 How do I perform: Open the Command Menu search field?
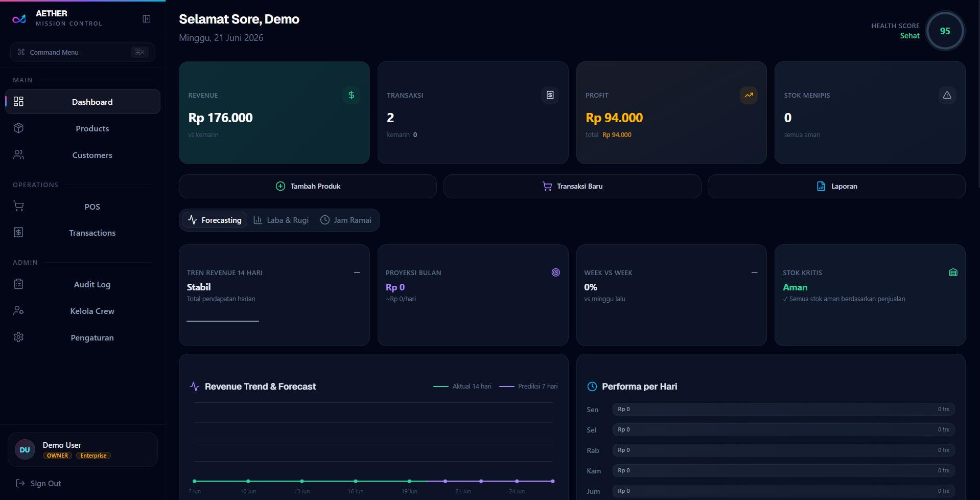coord(83,52)
